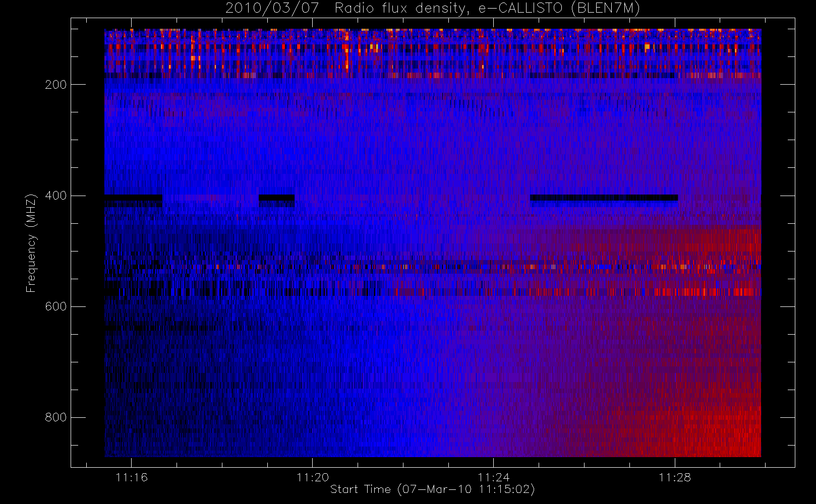Click the short black gap bar near 11:19

click(276, 198)
